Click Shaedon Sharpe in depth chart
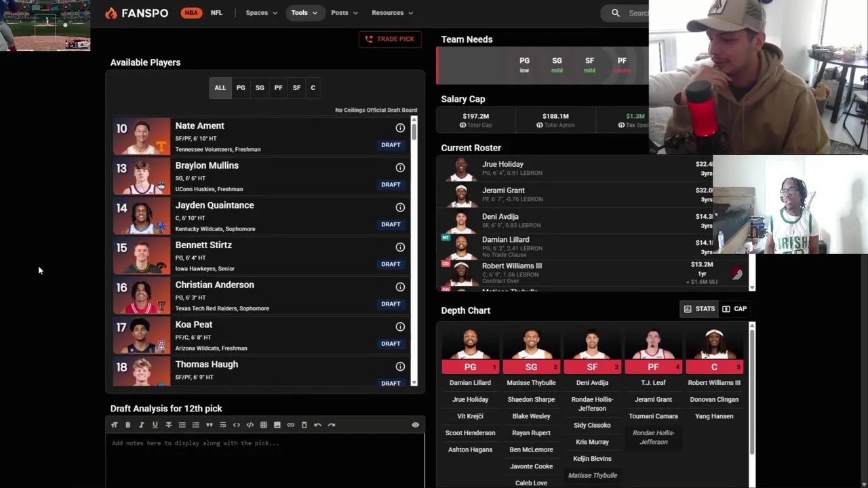 tap(531, 400)
